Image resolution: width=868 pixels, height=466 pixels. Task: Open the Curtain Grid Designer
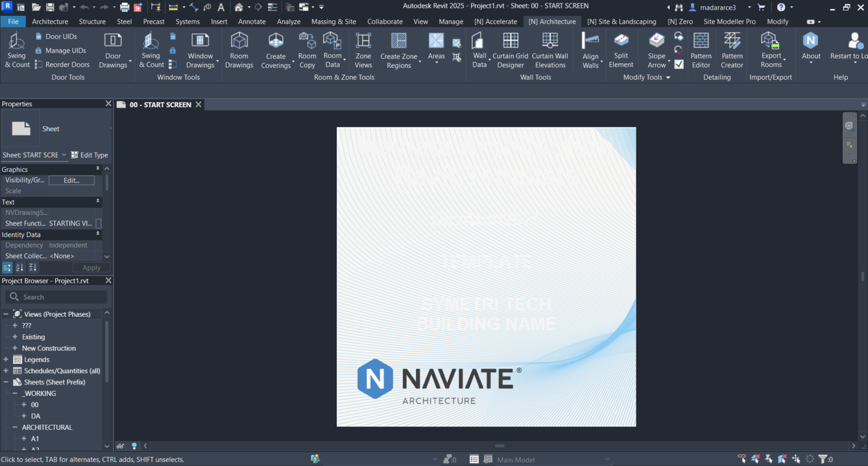[x=510, y=49]
